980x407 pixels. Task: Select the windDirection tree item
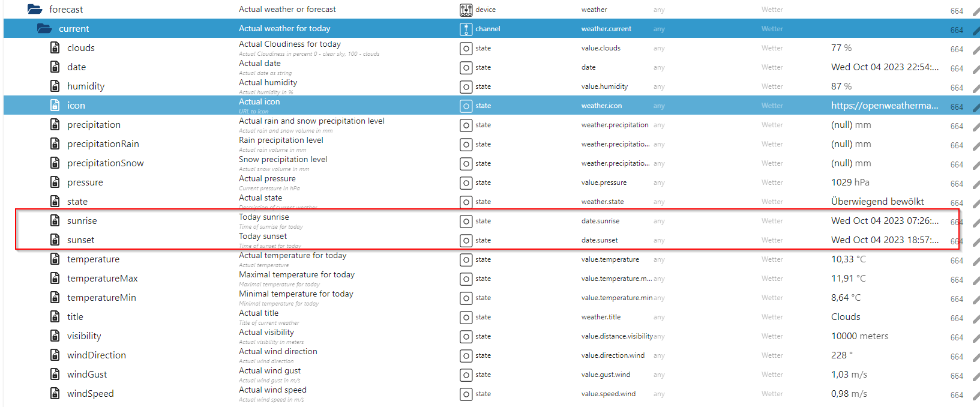point(97,355)
